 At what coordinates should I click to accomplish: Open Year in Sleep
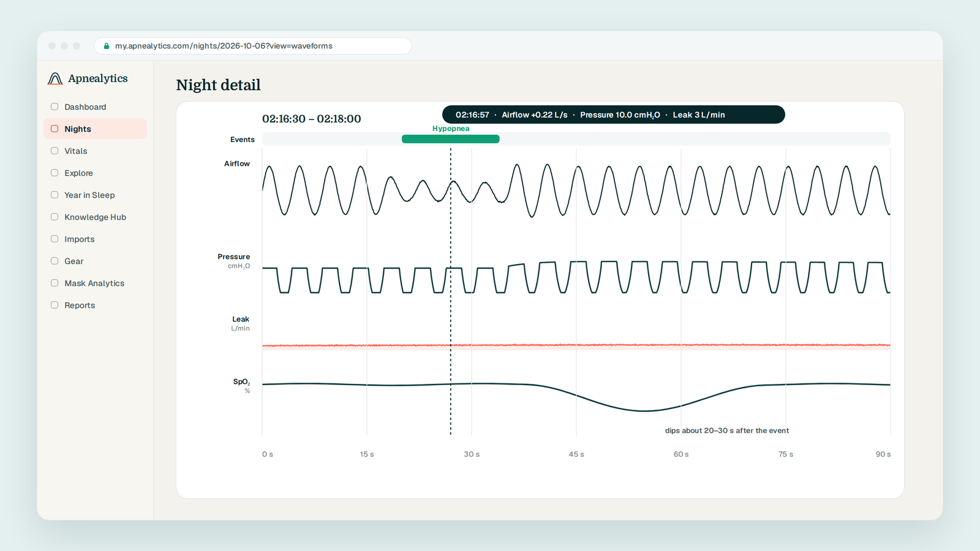pos(95,195)
